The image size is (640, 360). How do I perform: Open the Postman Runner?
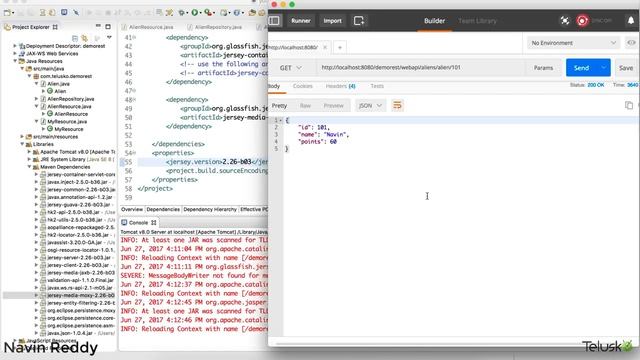[301, 20]
